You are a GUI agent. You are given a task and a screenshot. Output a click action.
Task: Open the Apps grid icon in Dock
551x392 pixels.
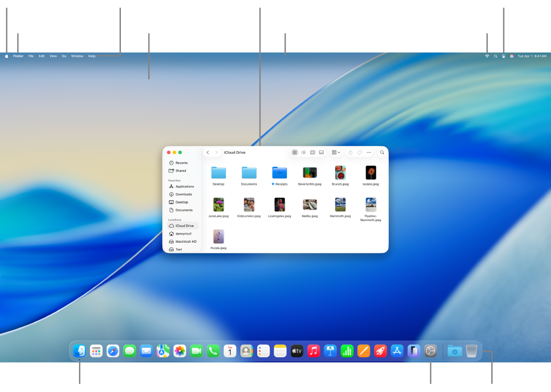coord(96,351)
